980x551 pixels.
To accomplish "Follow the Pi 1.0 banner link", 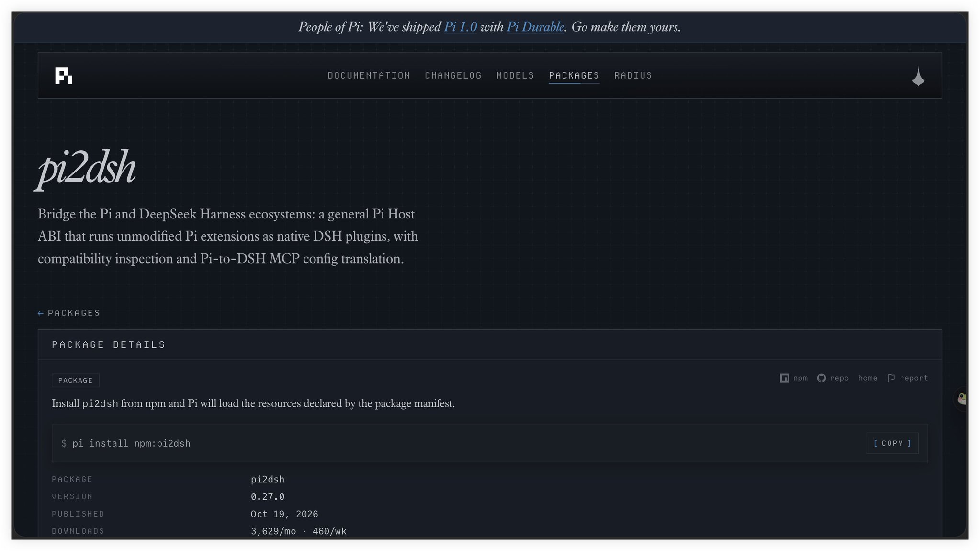I will 460,27.
